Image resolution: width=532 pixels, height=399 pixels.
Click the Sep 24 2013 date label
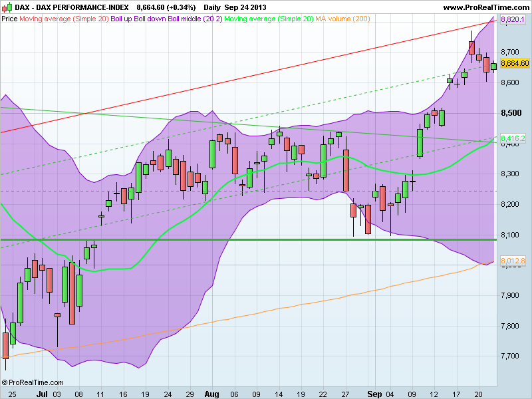coord(245,7)
